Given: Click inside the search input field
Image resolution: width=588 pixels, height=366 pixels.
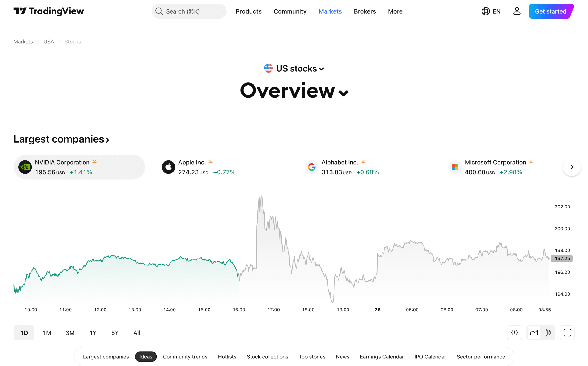Looking at the screenshot, I should click(x=191, y=11).
